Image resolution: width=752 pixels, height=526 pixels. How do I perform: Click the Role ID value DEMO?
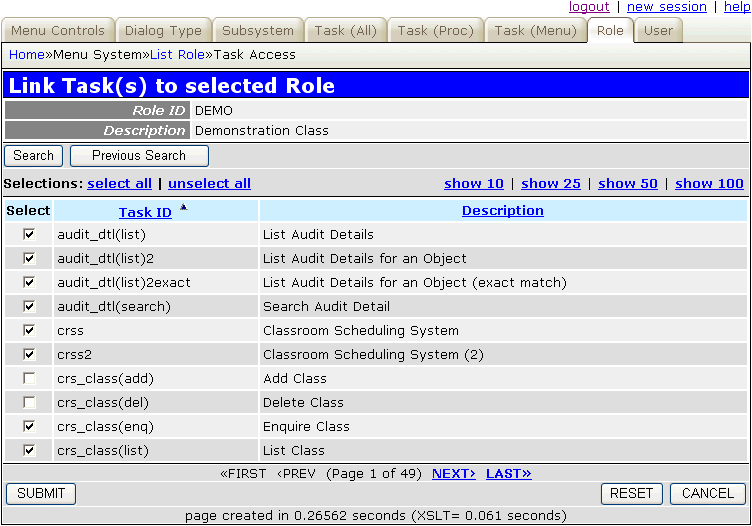point(214,111)
